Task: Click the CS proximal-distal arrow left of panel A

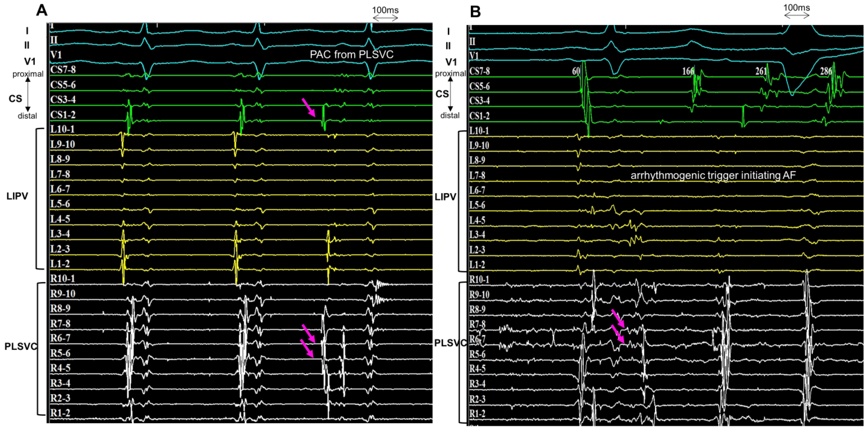Action: pyautogui.click(x=28, y=95)
